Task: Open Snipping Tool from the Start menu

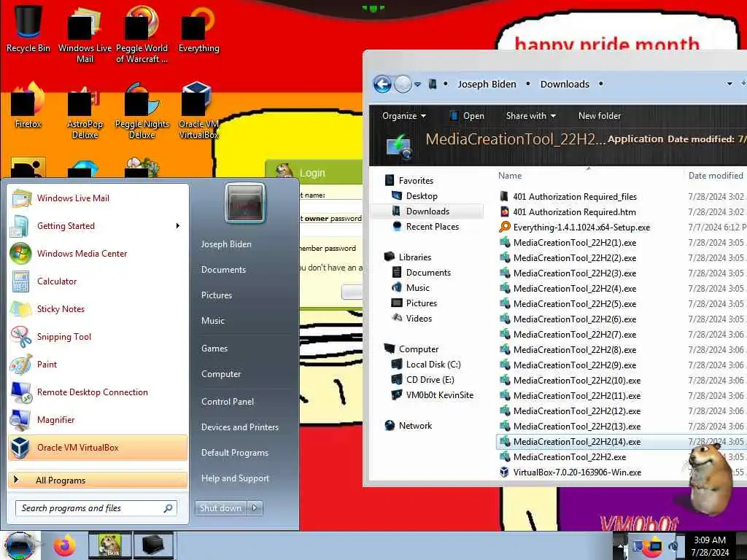Action: pyautogui.click(x=98, y=337)
